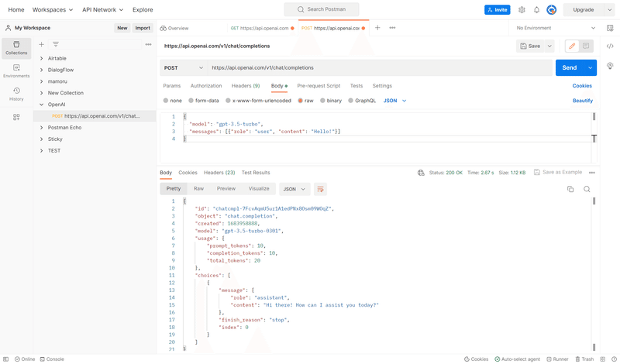Expand the mamoru collection
Screen dimensions: 620x364
42,81
